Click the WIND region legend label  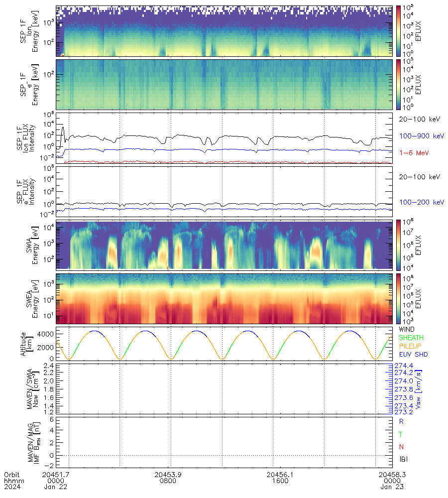pos(408,330)
